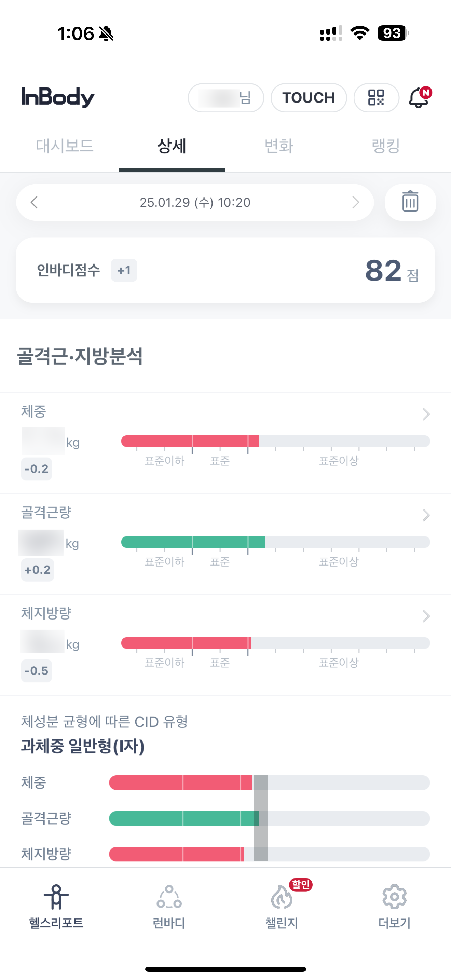Open user profile name button

(225, 97)
